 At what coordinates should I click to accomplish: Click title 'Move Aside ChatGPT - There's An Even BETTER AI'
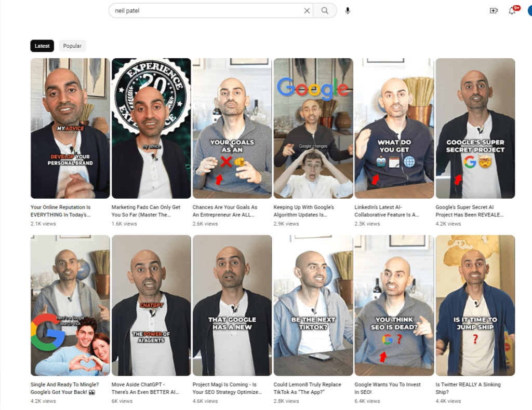pyautogui.click(x=145, y=388)
